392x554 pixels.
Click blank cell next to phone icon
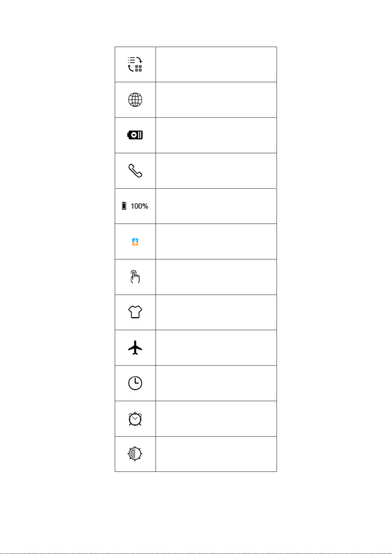click(x=216, y=171)
